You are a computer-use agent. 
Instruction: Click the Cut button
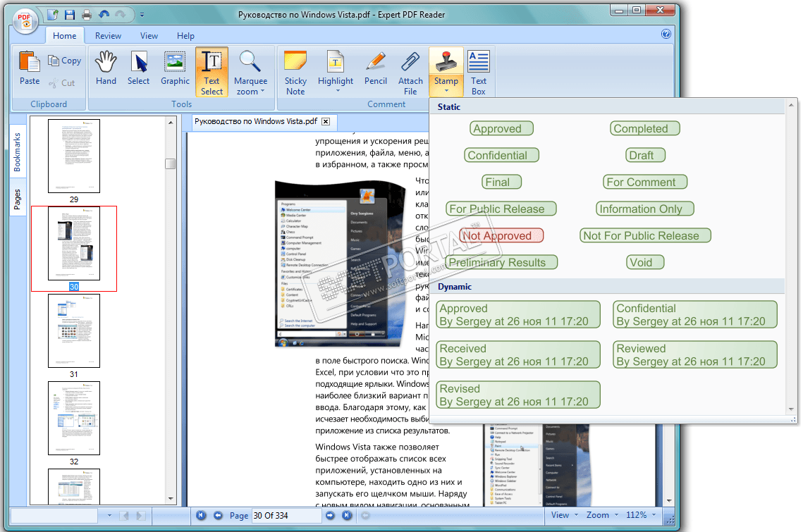click(62, 83)
